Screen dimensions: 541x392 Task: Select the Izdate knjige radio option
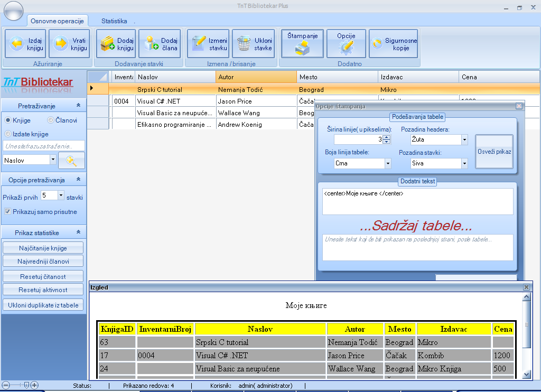(8, 134)
